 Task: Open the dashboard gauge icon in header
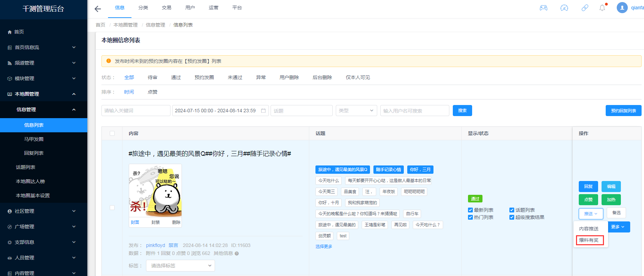564,8
